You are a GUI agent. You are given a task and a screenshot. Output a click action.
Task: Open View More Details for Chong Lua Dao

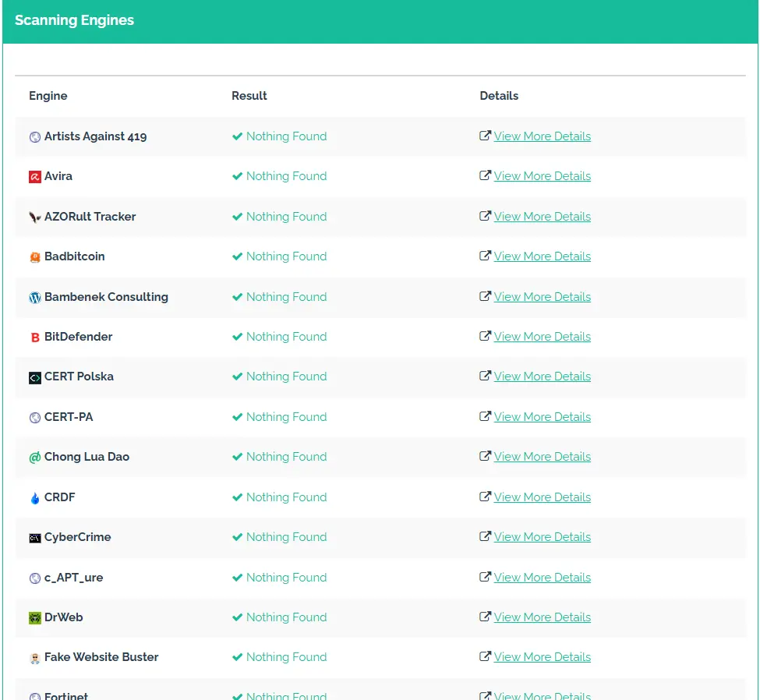click(x=543, y=457)
